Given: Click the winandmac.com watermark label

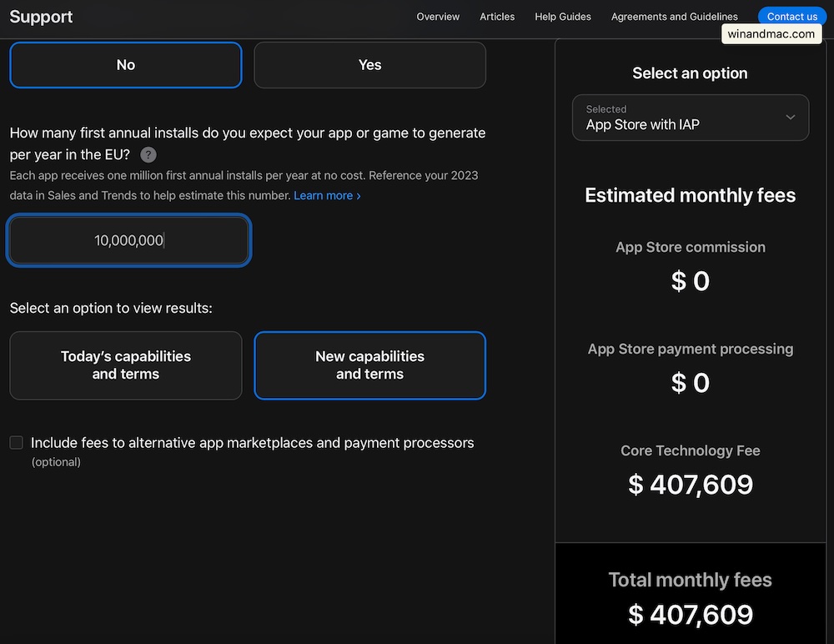Looking at the screenshot, I should [771, 34].
